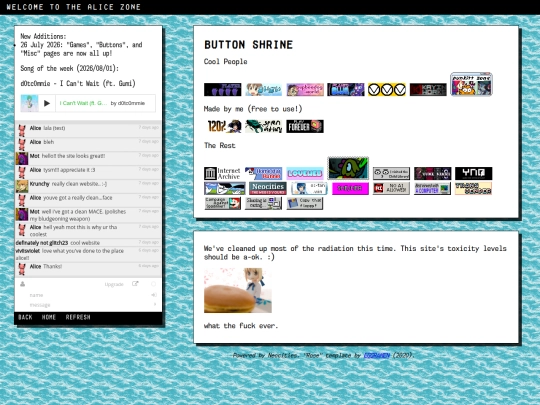Click the chat message input field

click(88, 305)
